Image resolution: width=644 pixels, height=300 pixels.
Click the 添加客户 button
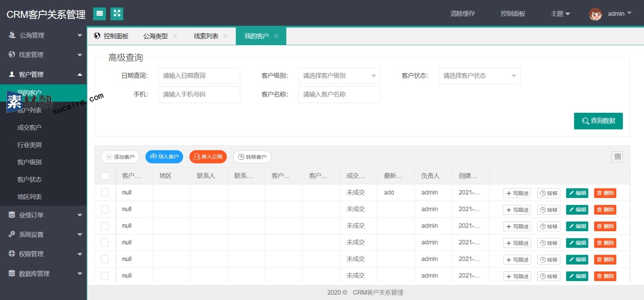[x=120, y=157]
